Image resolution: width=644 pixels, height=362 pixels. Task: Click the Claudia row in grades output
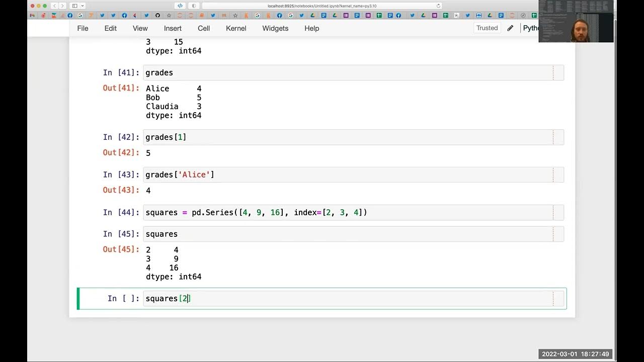[174, 107]
